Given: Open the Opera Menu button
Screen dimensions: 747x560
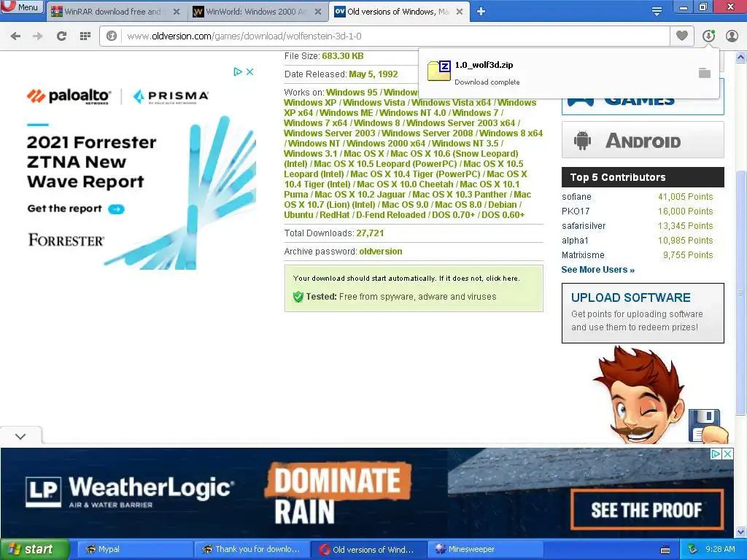Looking at the screenshot, I should (22, 7).
